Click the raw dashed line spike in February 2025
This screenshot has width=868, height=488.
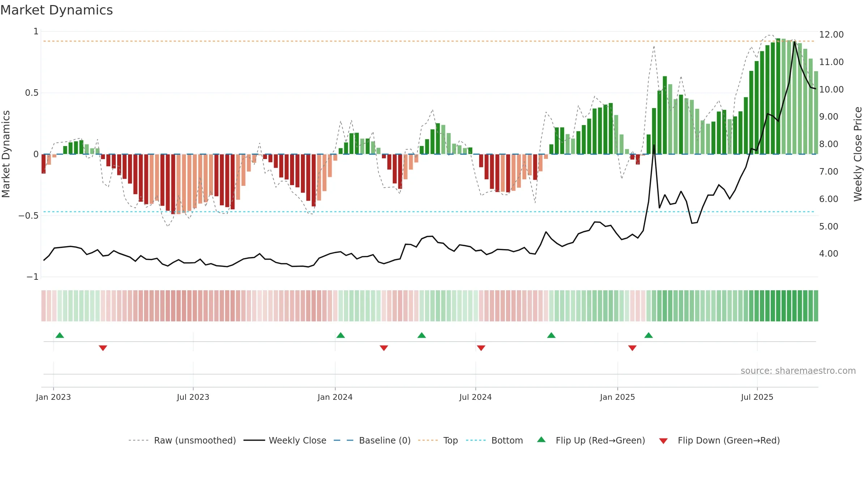[x=654, y=46]
